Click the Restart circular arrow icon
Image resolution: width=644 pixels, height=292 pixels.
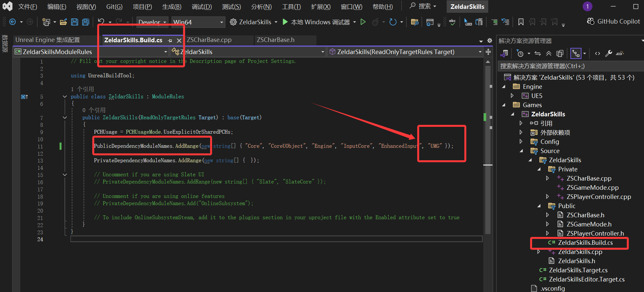[x=393, y=22]
